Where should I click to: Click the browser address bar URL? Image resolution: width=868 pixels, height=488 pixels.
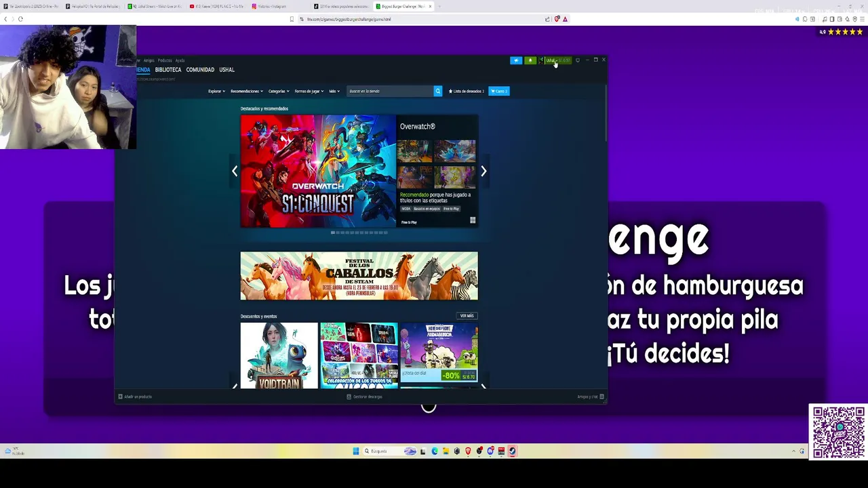(x=349, y=19)
